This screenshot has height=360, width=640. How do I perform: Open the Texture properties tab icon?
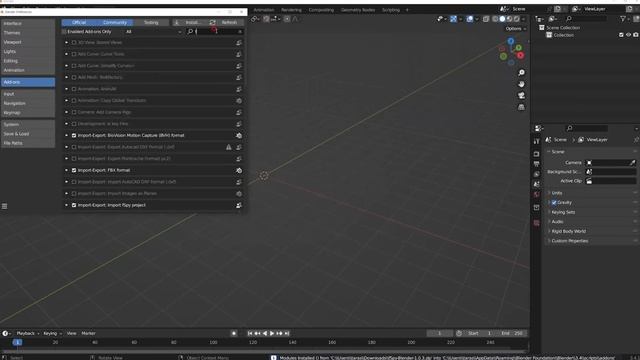(536, 223)
